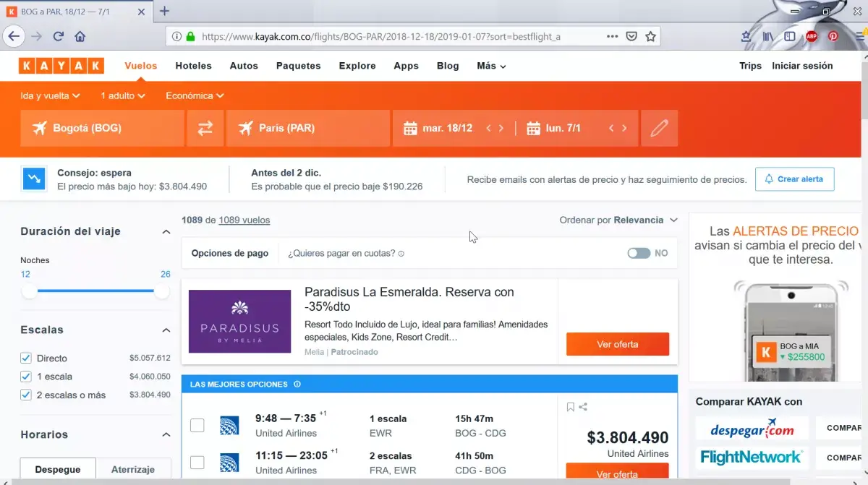868x485 pixels.
Task: Uncheck the 1 escala filter
Action: [x=26, y=377]
